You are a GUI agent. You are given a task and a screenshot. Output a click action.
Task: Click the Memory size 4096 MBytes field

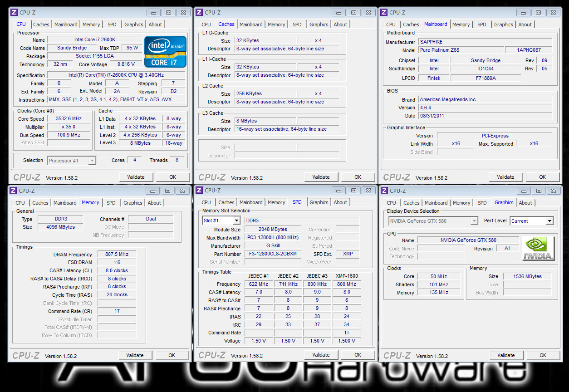pyautogui.click(x=60, y=227)
